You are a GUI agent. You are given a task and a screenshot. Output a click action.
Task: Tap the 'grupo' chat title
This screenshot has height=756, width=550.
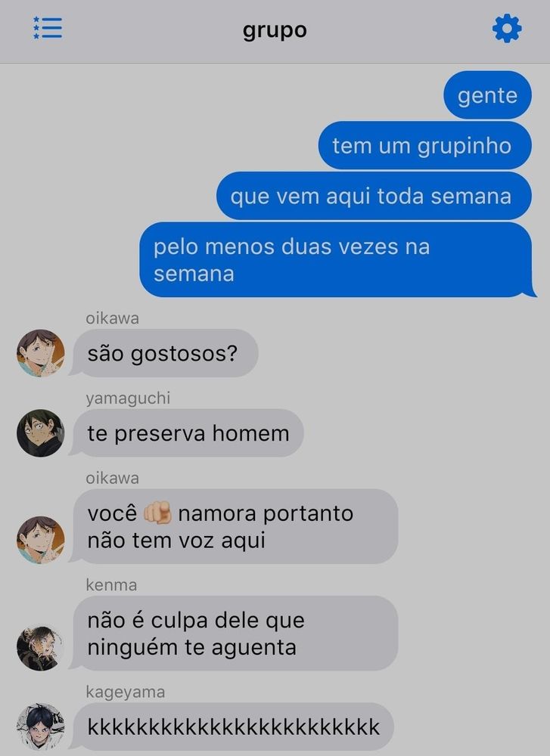coord(275,30)
